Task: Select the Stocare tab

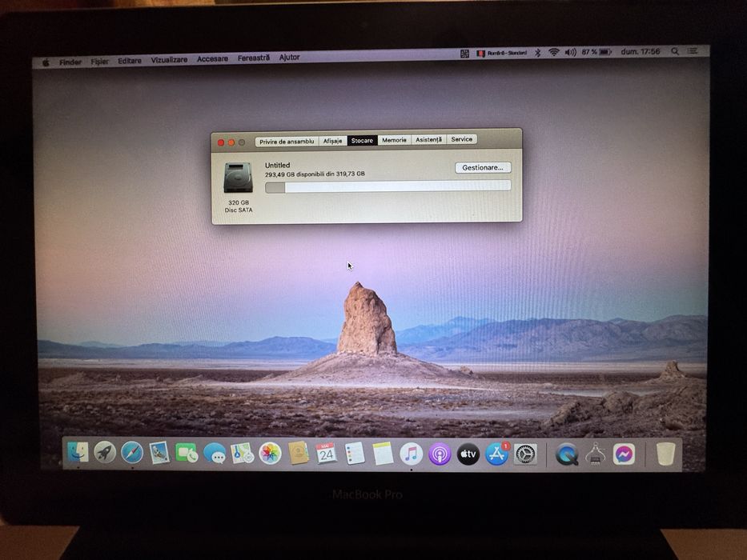Action: (x=362, y=141)
